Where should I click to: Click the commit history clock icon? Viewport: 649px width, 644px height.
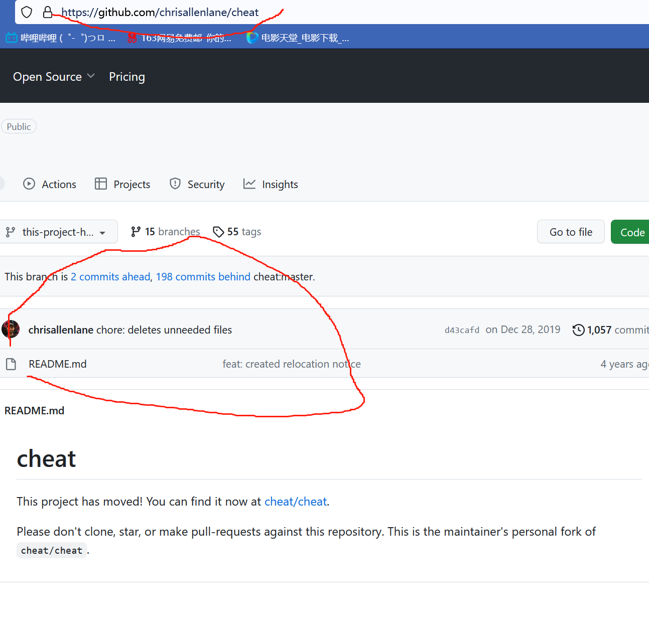tap(579, 330)
